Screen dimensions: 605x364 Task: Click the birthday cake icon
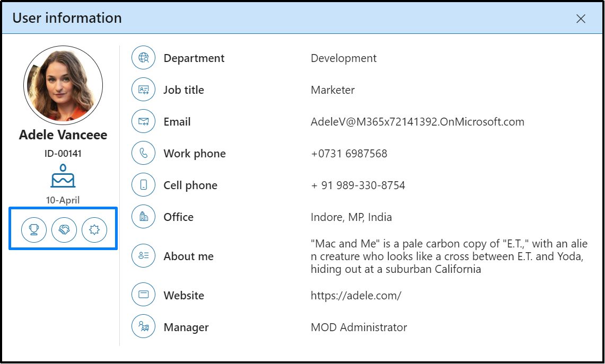coord(63,176)
